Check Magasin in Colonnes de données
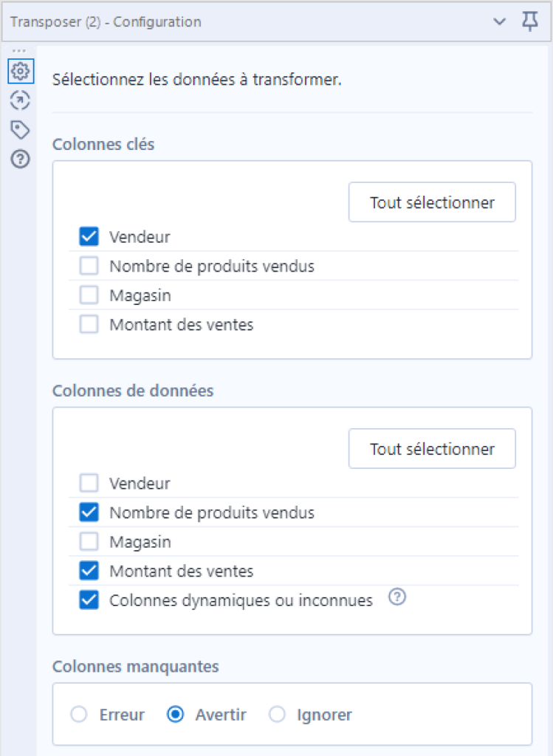 pos(89,541)
